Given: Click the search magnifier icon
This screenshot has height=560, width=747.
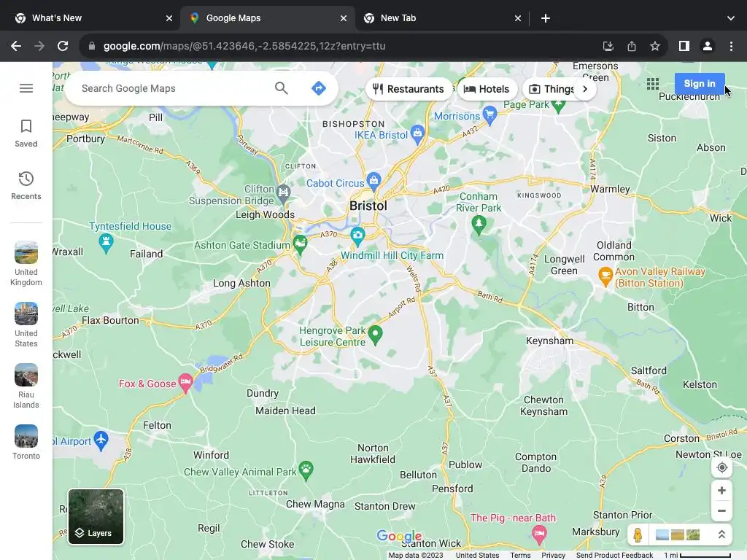Looking at the screenshot, I should 281,88.
